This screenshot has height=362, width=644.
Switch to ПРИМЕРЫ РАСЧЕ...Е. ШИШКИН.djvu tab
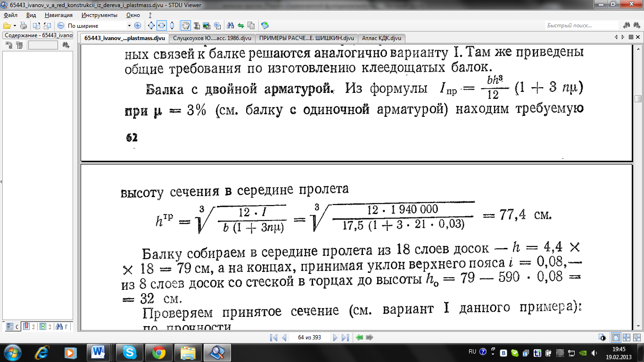point(307,38)
